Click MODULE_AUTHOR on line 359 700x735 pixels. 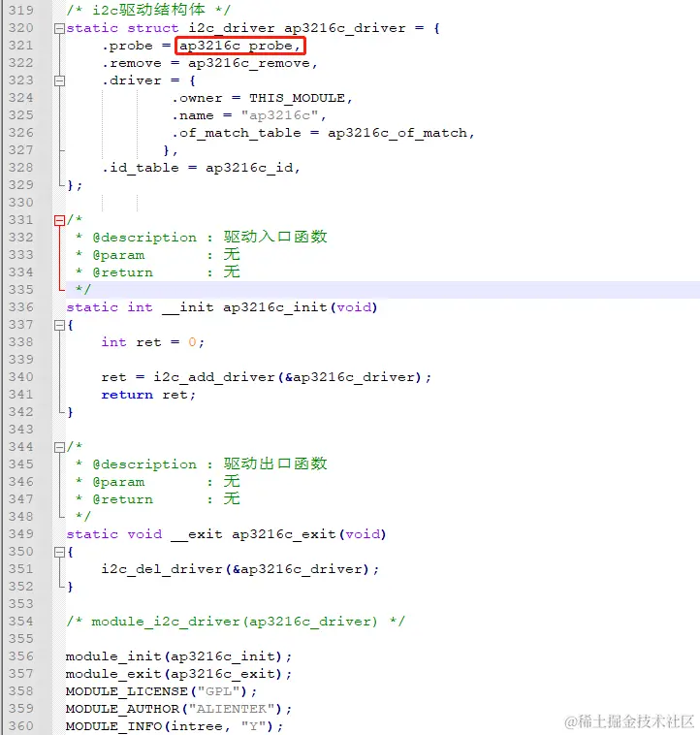123,709
